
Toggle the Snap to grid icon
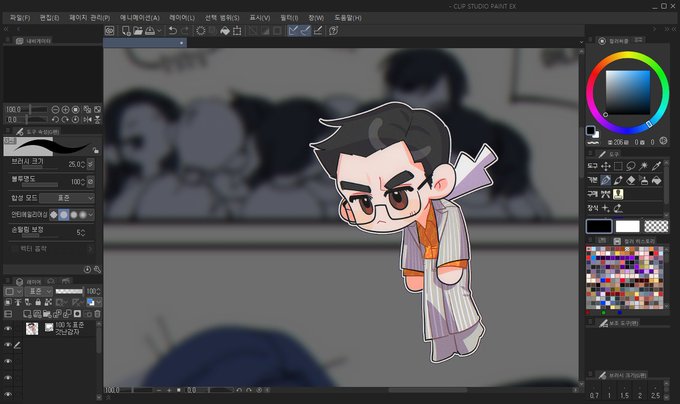tap(317, 30)
